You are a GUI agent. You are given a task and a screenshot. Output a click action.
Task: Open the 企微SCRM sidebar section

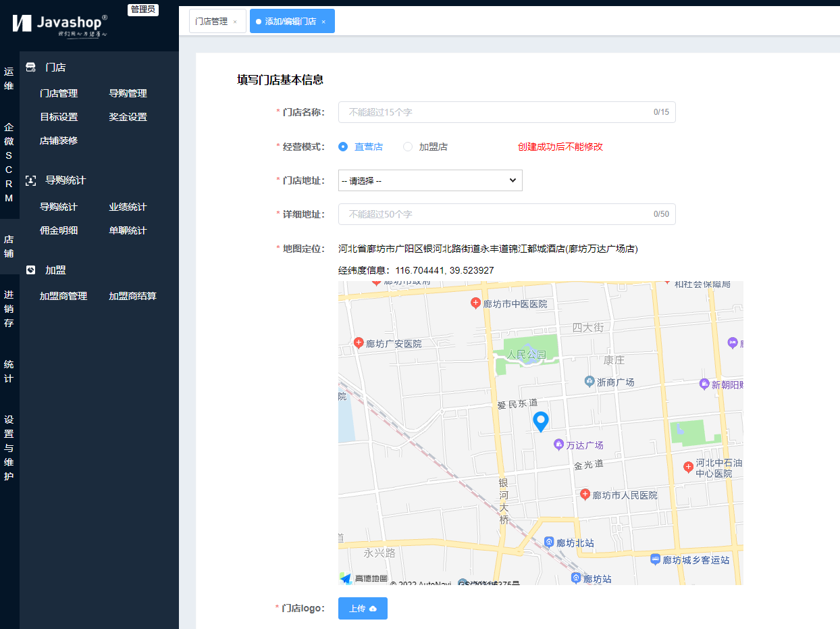point(9,162)
